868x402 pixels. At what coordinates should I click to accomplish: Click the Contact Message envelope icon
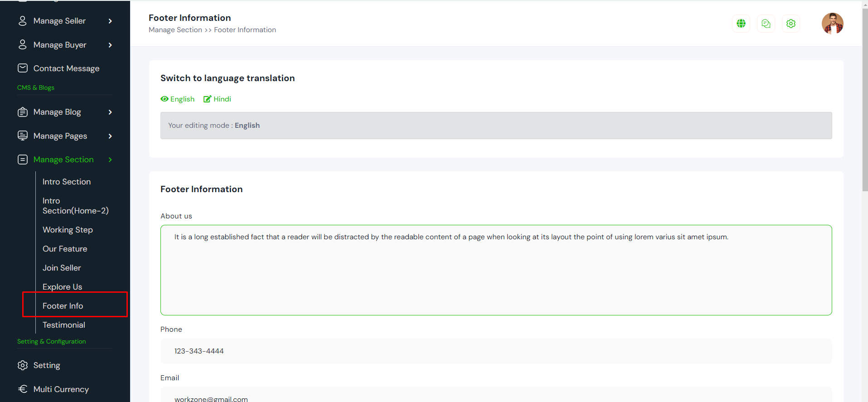click(23, 68)
